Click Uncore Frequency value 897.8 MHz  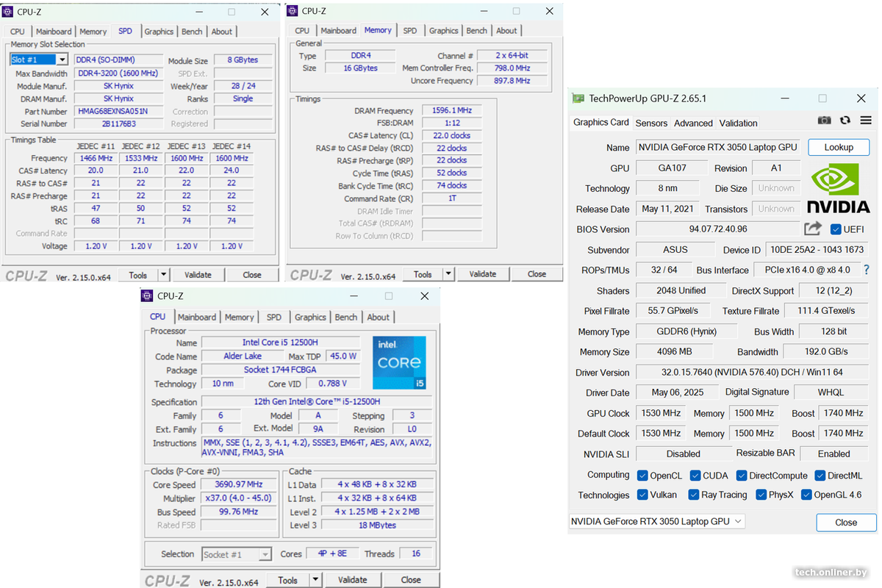512,81
